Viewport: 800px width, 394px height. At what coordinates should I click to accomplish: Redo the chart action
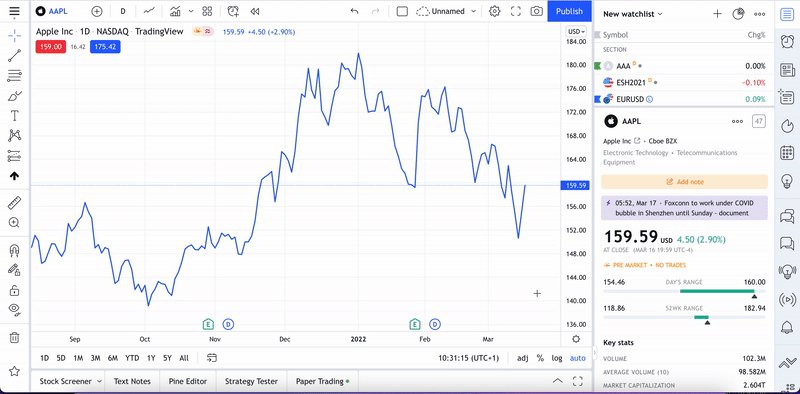377,11
